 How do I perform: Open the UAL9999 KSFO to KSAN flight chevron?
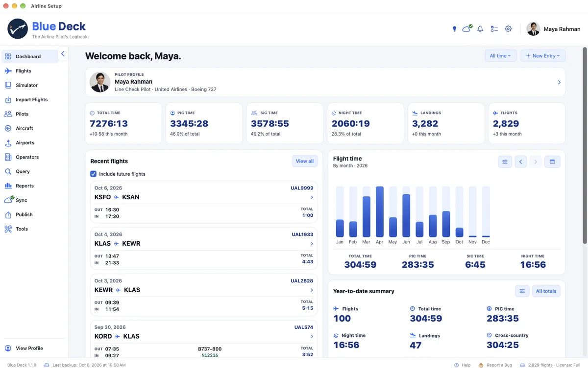tap(312, 197)
